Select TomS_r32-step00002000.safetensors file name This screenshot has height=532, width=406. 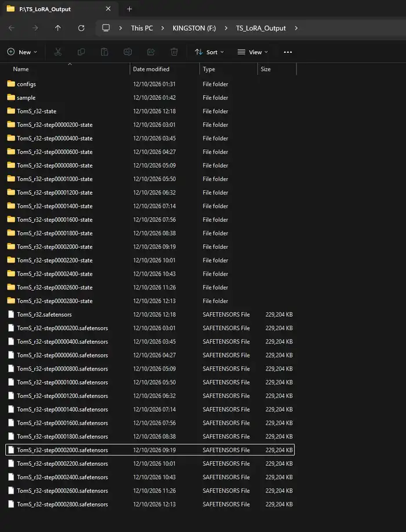63,450
